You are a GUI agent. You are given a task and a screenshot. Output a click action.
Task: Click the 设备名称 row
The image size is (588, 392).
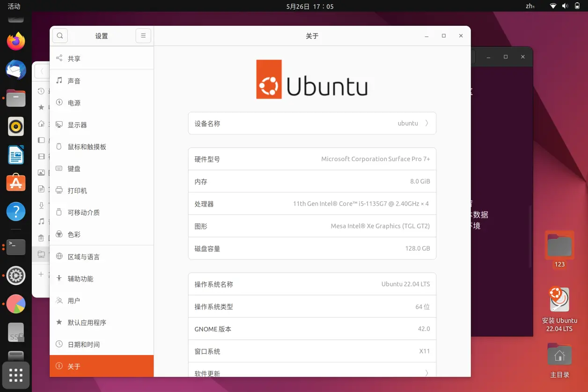(312, 123)
